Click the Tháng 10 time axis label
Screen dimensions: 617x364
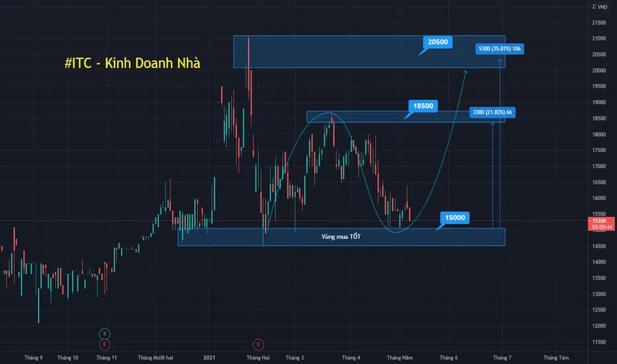68,357
